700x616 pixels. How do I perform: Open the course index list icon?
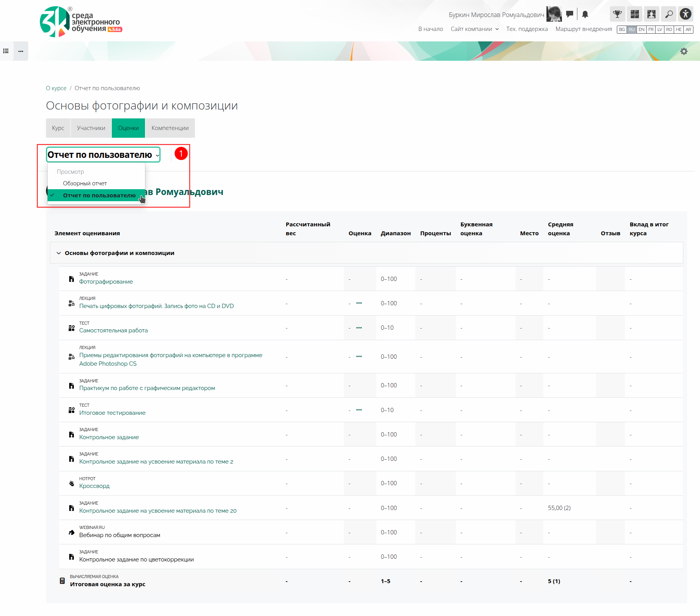(x=6, y=51)
